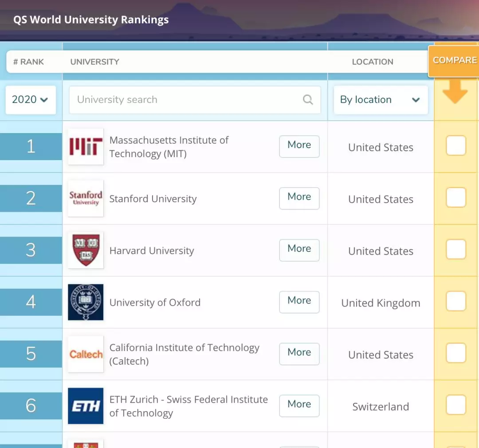This screenshot has height=448, width=479.
Task: Click the University of Oxford crest
Action: point(86,302)
